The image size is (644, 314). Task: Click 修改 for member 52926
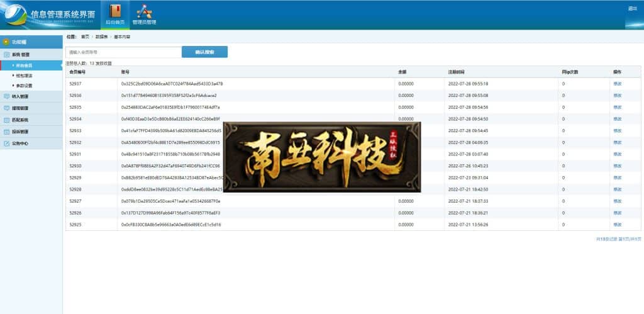click(618, 213)
